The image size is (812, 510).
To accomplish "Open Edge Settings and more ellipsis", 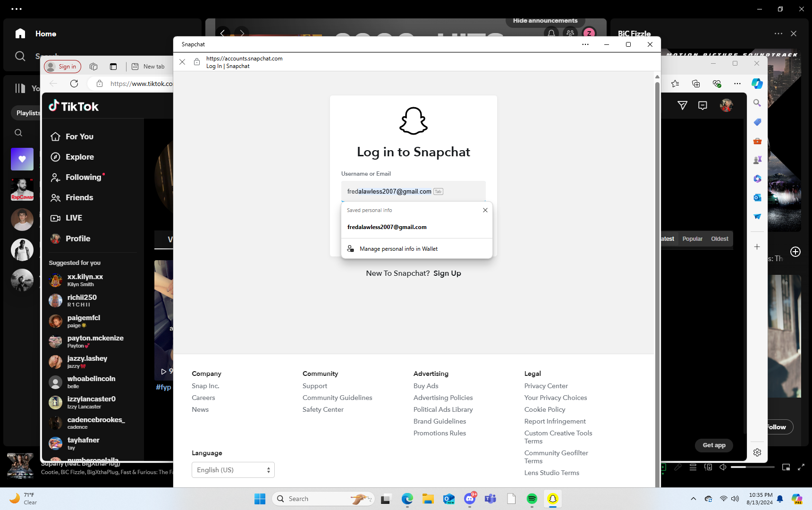I will point(737,84).
